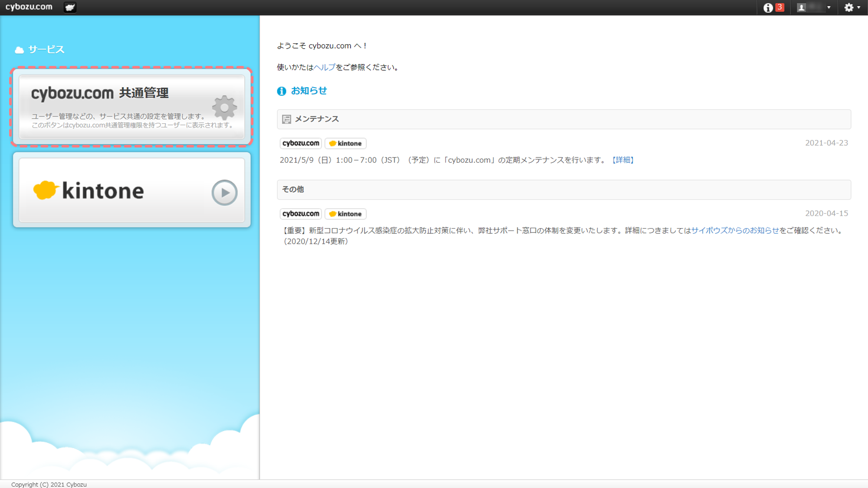
Task: Click the (2020/12/14更新) text
Action: 316,242
